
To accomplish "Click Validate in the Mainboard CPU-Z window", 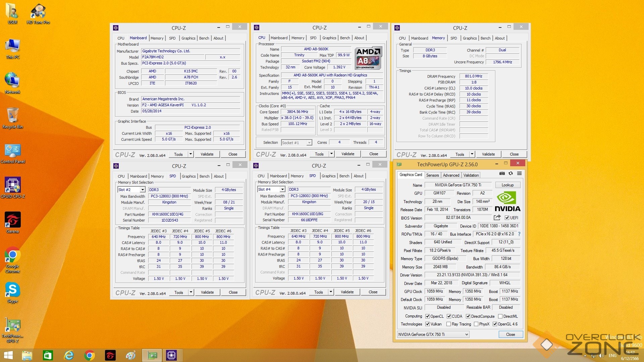I will tap(207, 154).
